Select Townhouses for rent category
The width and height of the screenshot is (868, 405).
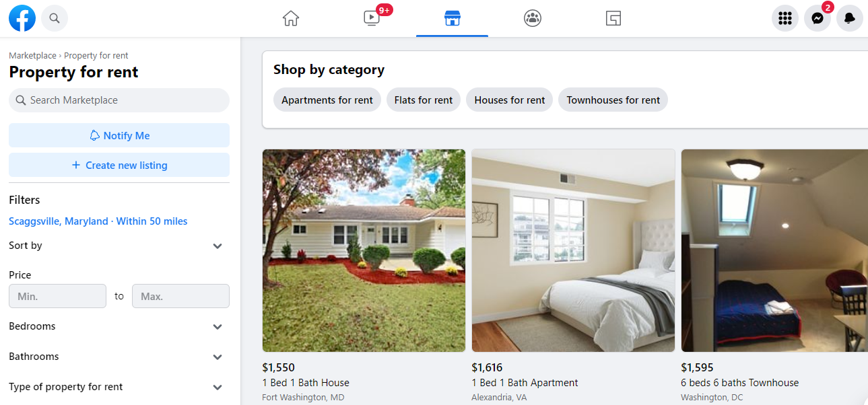(x=613, y=100)
